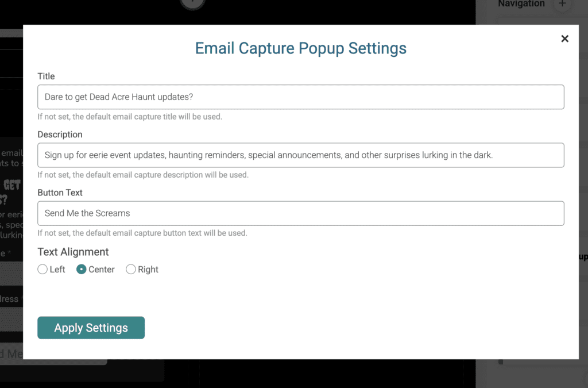Choose Right text alignment radio button
This screenshot has height=388, width=588.
click(x=131, y=269)
